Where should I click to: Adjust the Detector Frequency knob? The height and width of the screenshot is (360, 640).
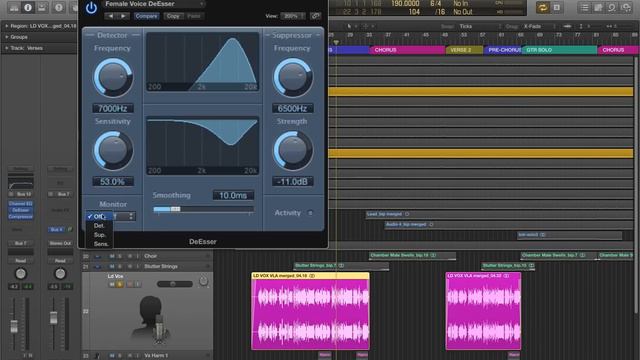coord(113,78)
